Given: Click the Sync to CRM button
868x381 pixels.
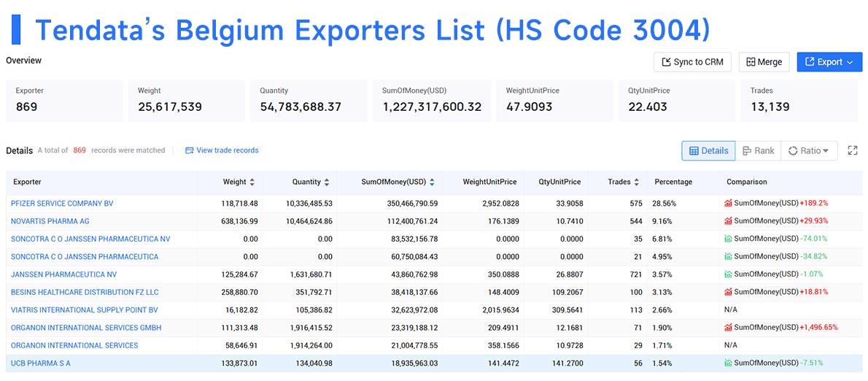Looking at the screenshot, I should [692, 62].
